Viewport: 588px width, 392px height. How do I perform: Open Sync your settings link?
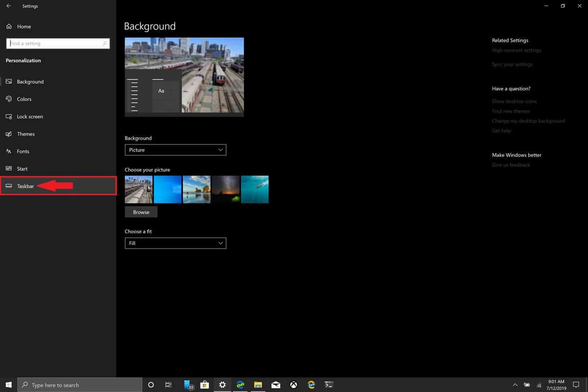coord(512,64)
